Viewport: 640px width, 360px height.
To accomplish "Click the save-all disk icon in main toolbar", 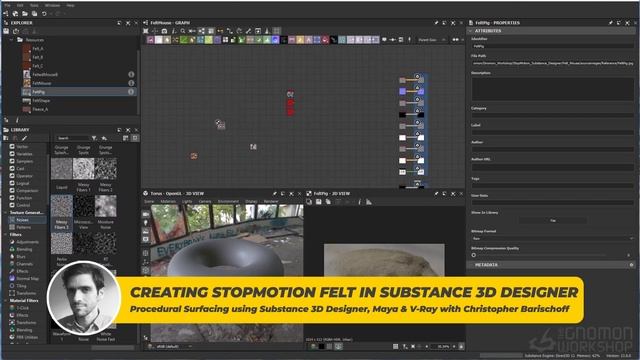I will pos(34,13).
